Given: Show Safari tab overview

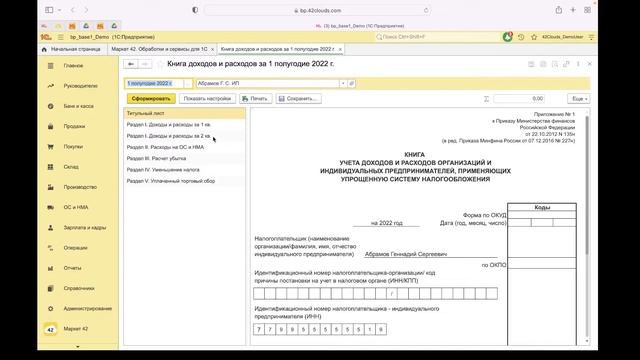Looking at the screenshot, I should pos(587,10).
